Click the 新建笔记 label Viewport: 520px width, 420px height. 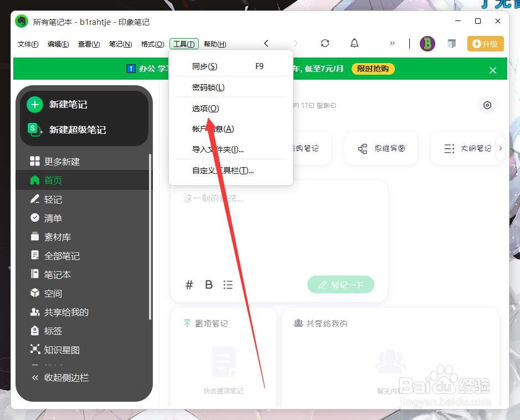pos(68,105)
